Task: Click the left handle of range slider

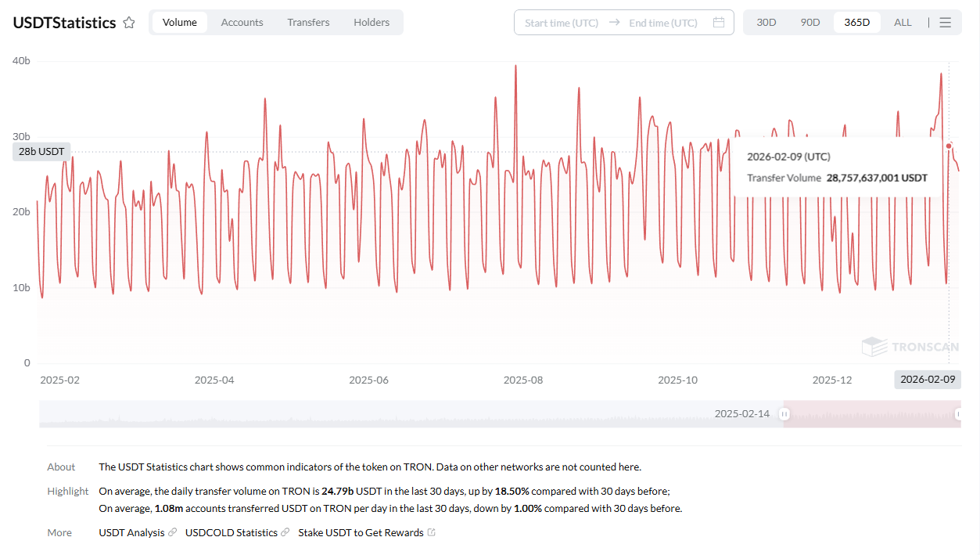Action: coord(784,414)
